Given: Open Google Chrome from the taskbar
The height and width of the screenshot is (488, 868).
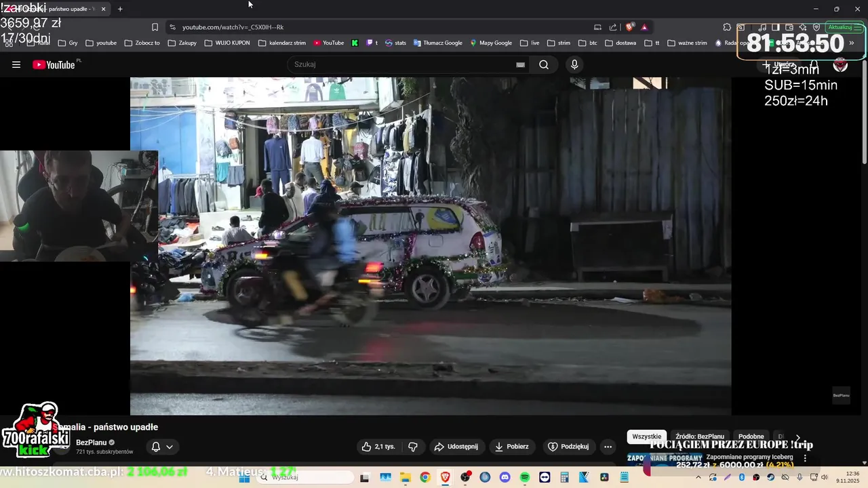Looking at the screenshot, I should [425, 477].
